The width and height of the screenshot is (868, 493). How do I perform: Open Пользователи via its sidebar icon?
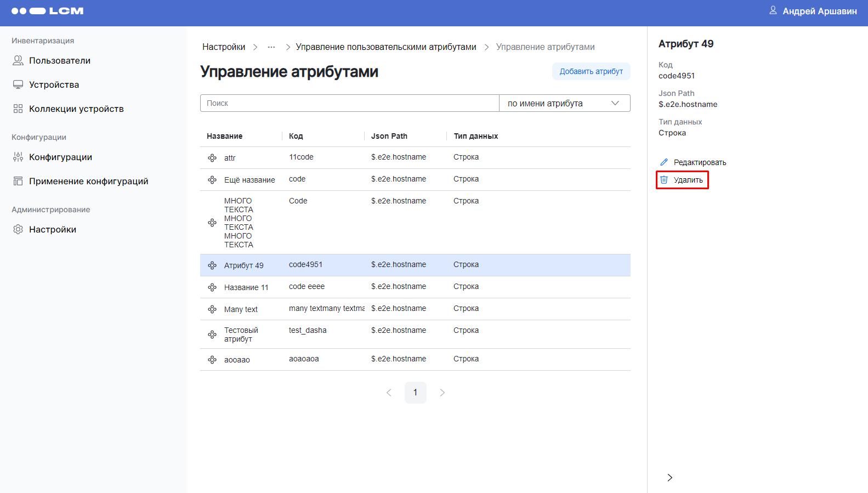coord(18,60)
